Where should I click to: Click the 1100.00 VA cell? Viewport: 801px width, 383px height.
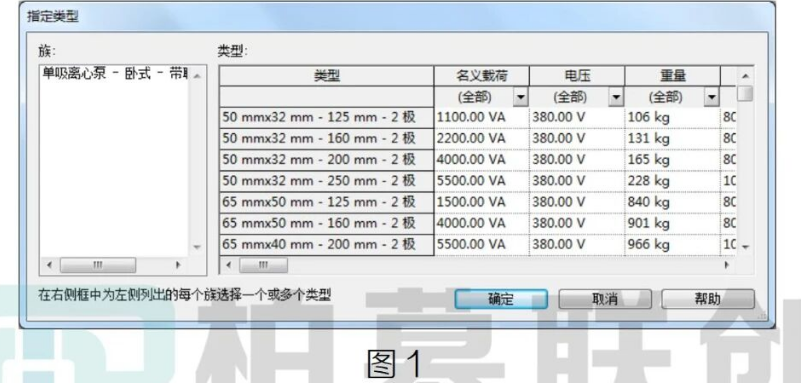pyautogui.click(x=482, y=118)
